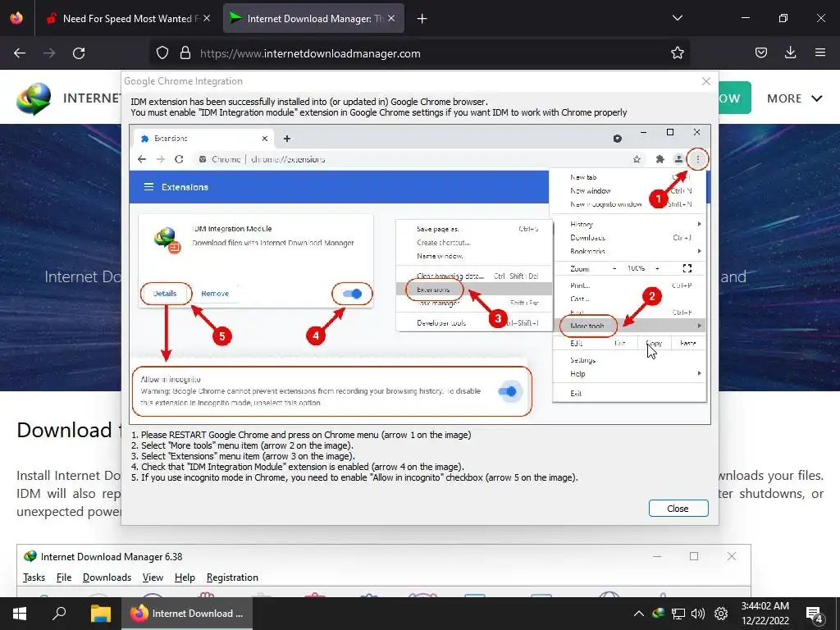The width and height of the screenshot is (840, 630).
Task: Open File Explorer from the taskbar
Action: [x=100, y=614]
